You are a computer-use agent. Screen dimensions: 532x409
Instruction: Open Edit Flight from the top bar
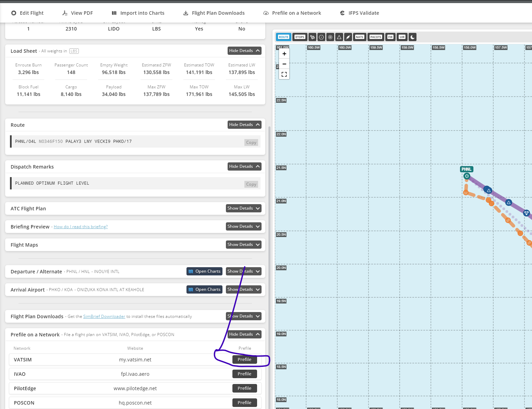tap(27, 13)
